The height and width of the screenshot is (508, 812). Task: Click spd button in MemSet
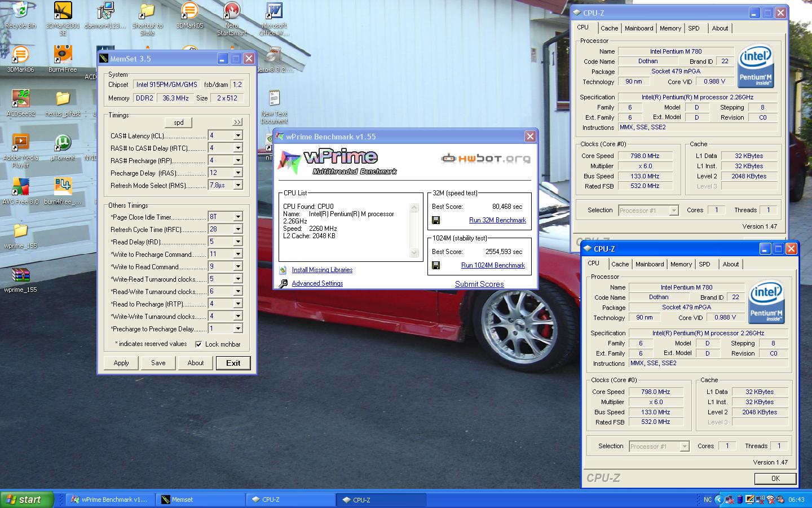coord(179,122)
